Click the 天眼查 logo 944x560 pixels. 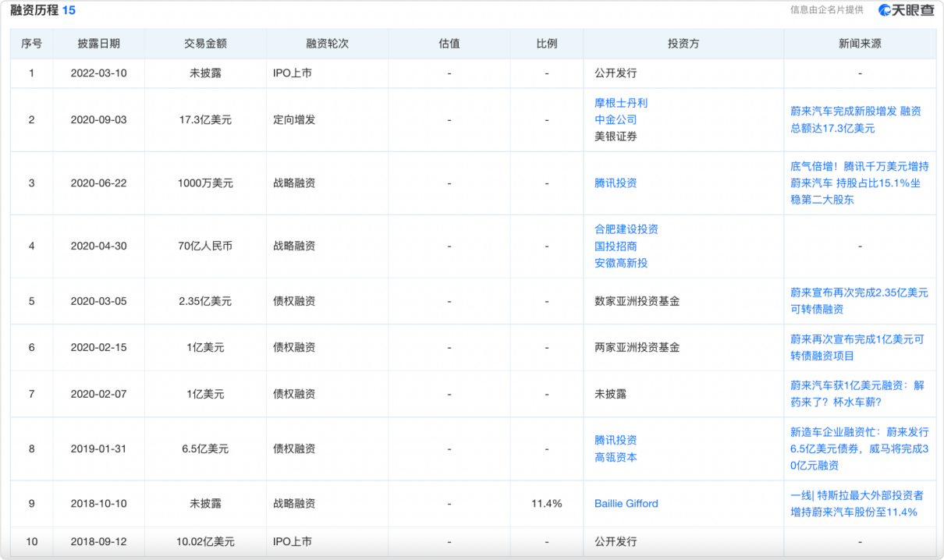tap(906, 10)
